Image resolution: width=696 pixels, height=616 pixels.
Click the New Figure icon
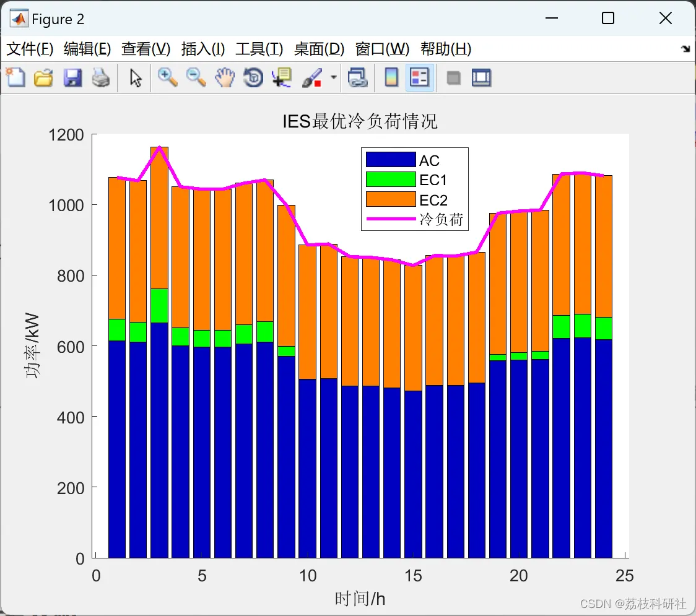pos(15,77)
